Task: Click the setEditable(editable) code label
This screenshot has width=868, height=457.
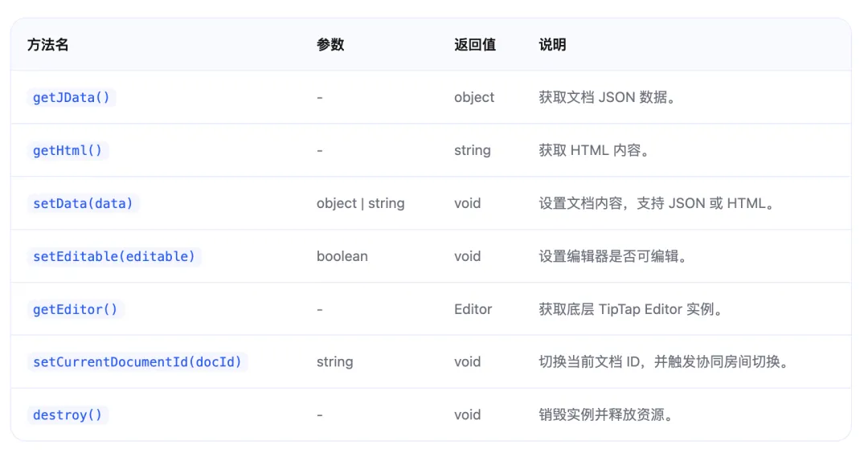Action: 113,256
